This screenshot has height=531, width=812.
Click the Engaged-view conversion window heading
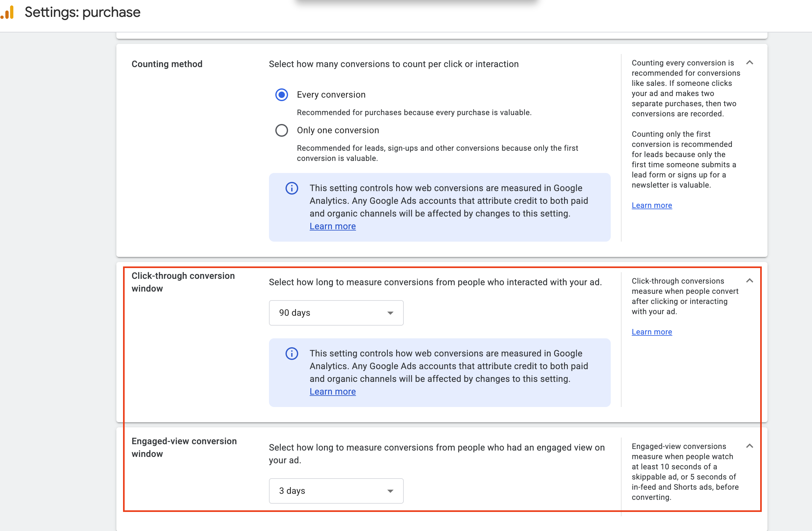(184, 447)
